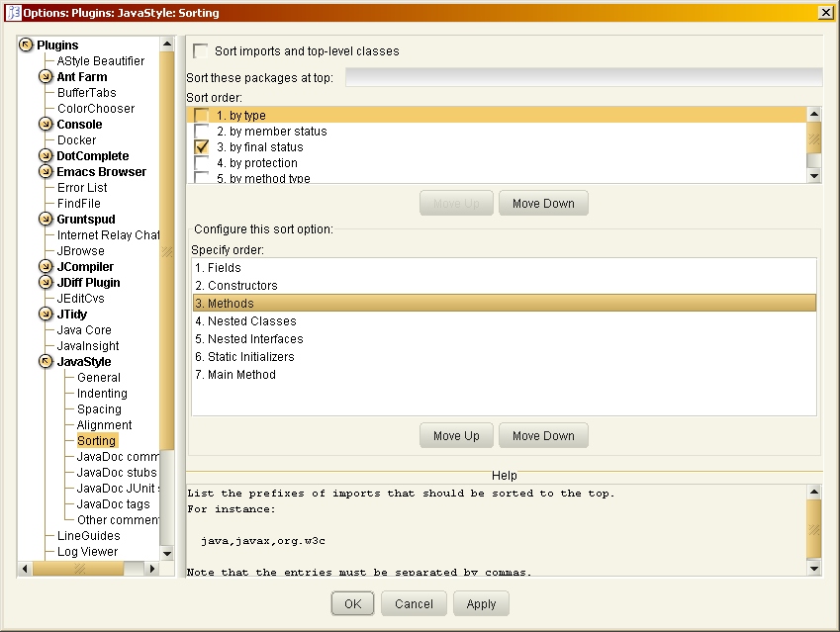Check the 'by member status' checkbox
840x632 pixels.
pyautogui.click(x=202, y=132)
